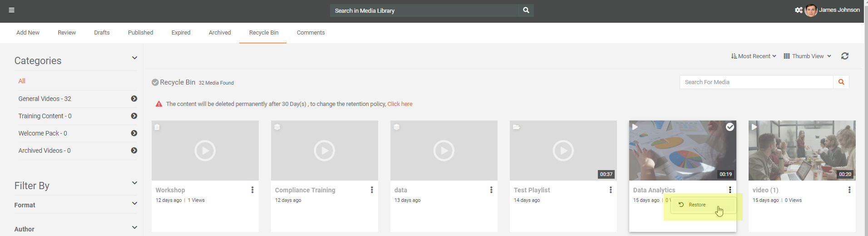The width and height of the screenshot is (868, 236).
Task: Expand the Format filter
Action: pyautogui.click(x=134, y=204)
